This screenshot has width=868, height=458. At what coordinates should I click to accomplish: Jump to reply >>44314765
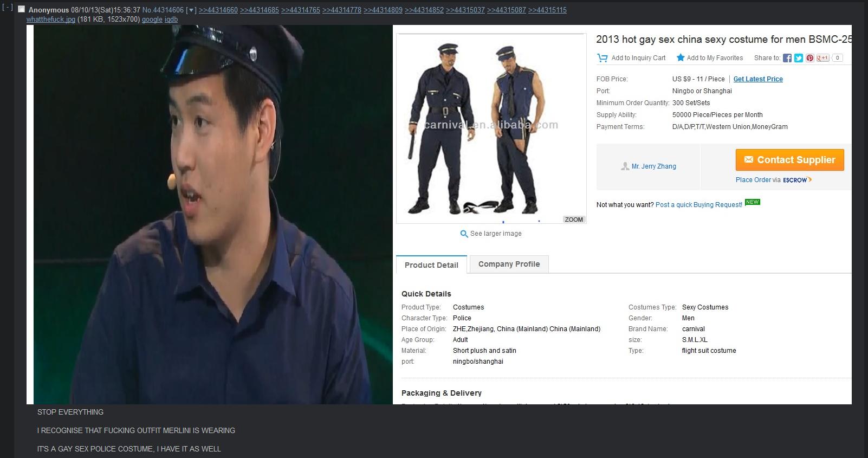click(x=301, y=10)
